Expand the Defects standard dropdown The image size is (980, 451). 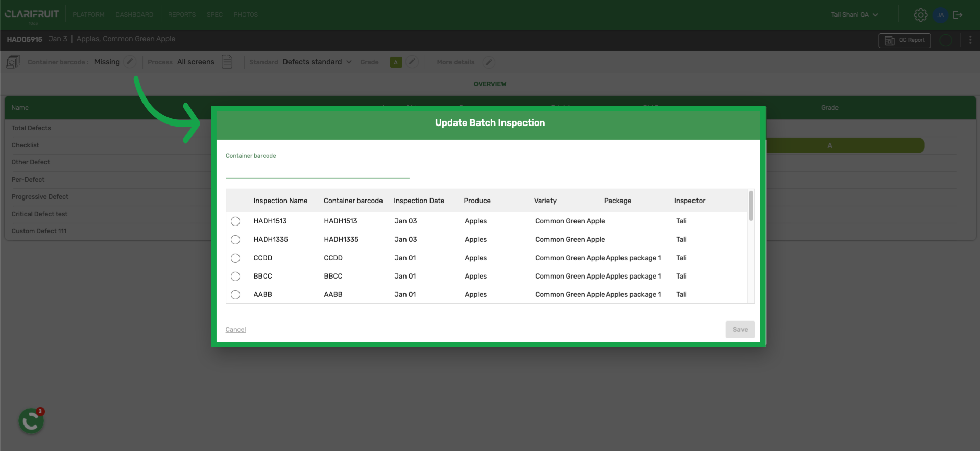click(x=317, y=62)
